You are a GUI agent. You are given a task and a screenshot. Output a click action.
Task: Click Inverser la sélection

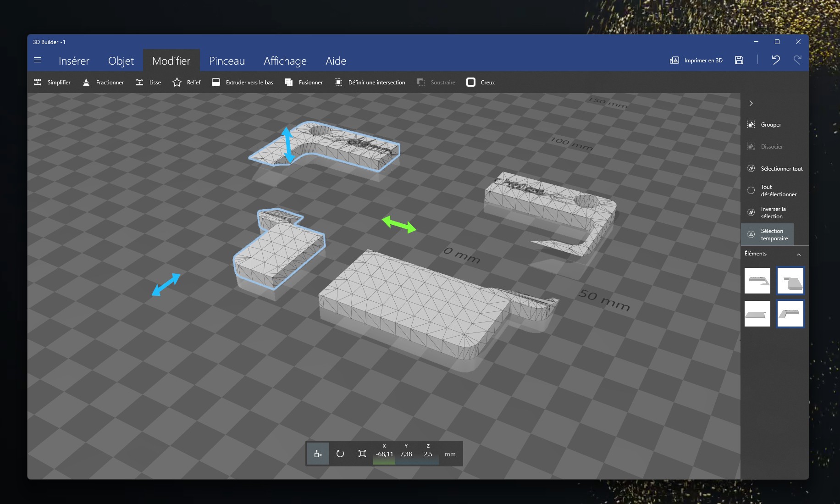pos(773,213)
